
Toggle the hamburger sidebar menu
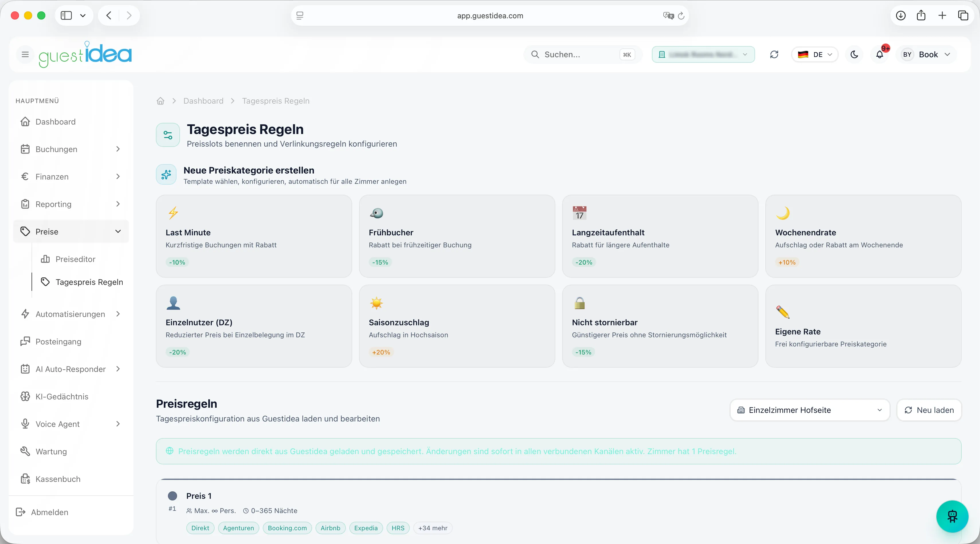pyautogui.click(x=25, y=54)
